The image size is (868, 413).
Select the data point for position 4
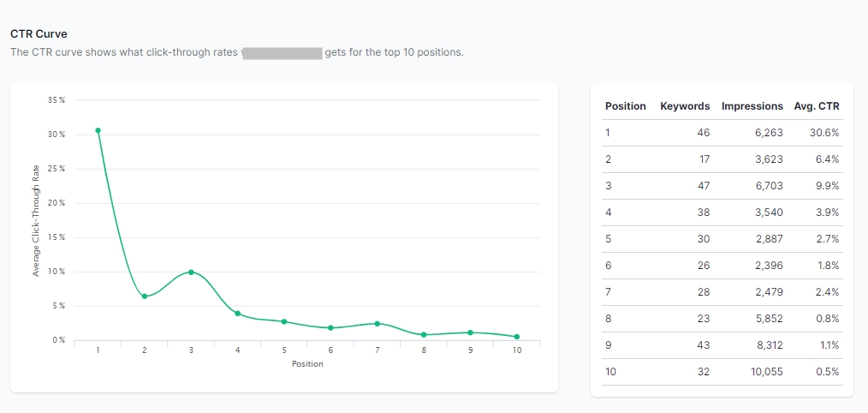[x=237, y=314]
